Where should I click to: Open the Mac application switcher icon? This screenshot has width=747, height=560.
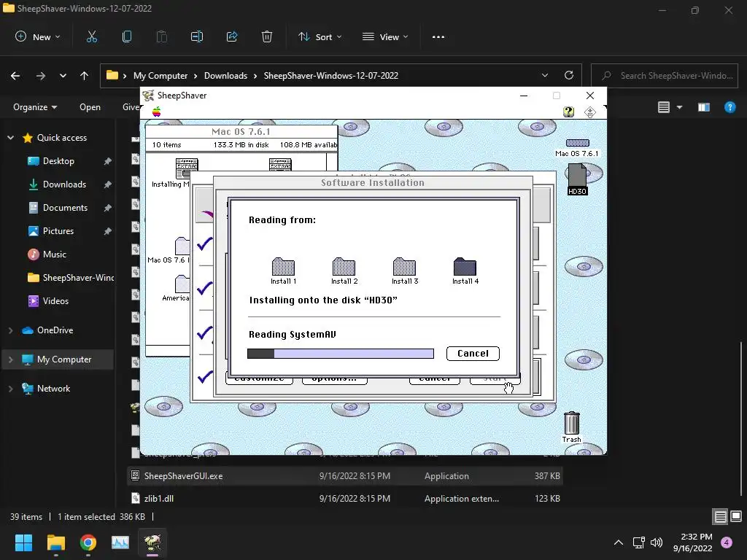tap(590, 112)
